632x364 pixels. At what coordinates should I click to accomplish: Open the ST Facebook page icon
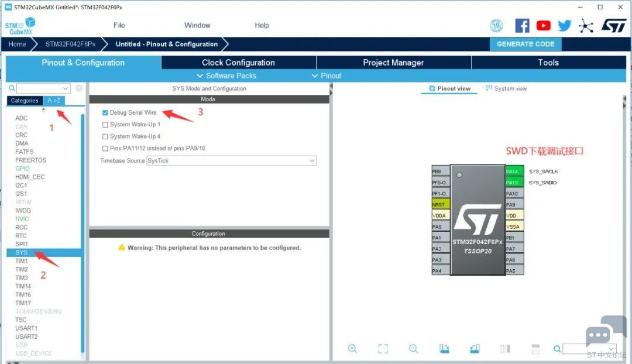pos(522,26)
